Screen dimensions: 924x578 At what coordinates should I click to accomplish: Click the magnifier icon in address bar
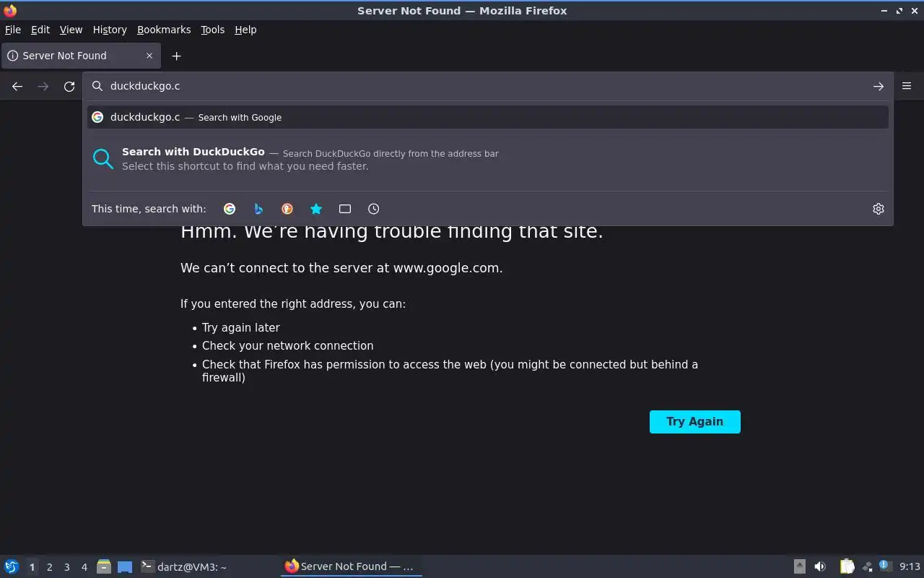coord(97,86)
